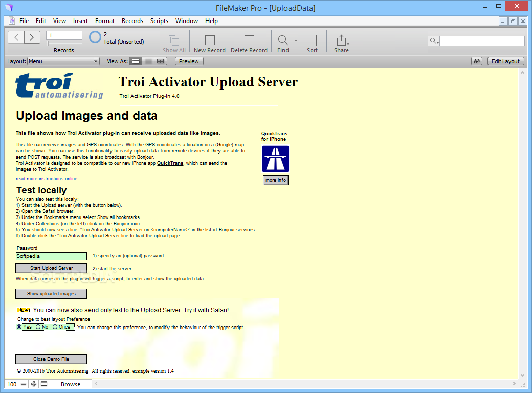Open the Insert menu
532x393 pixels.
pos(80,21)
